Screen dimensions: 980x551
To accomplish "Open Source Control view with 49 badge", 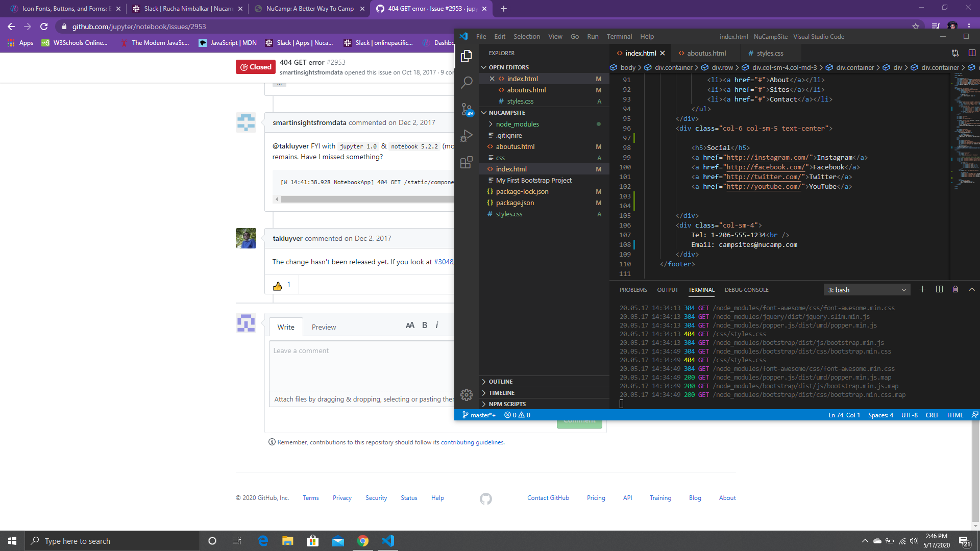I will click(x=466, y=109).
